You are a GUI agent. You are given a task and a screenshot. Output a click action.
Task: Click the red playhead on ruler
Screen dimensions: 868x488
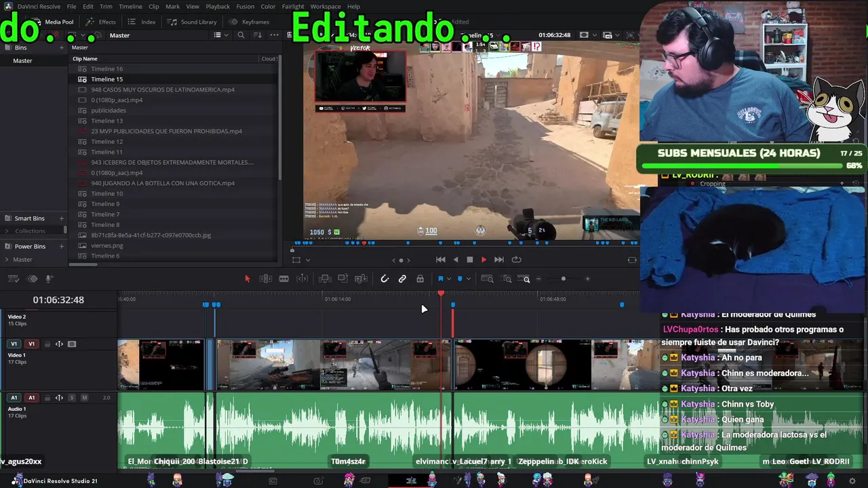point(441,293)
